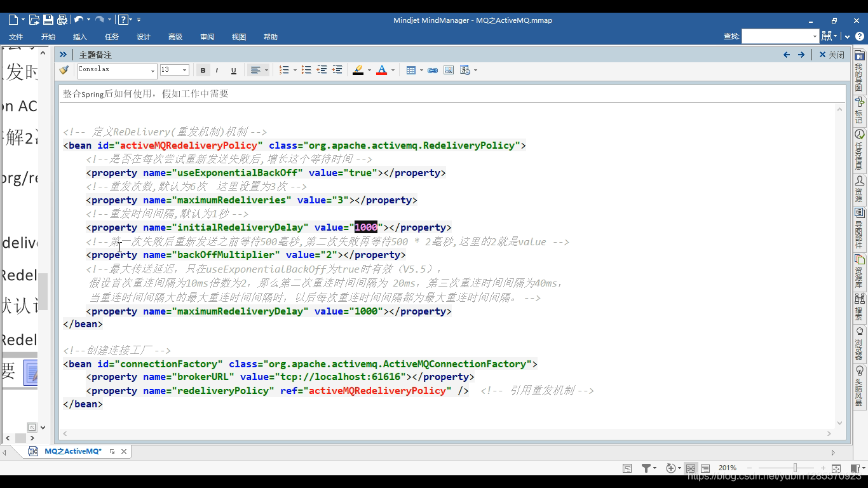Insert an image into notes
The height and width of the screenshot is (488, 868).
[x=449, y=70]
